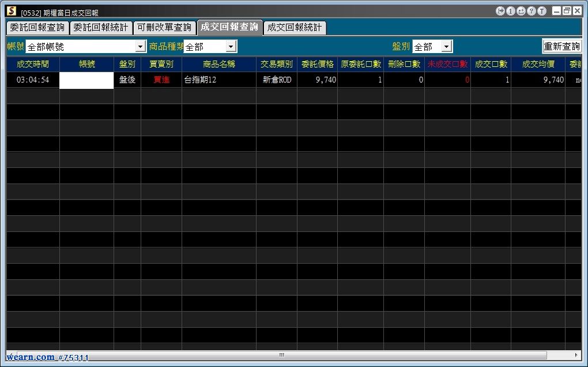Switch to 委託回報查詢 tab
The height and width of the screenshot is (367, 588).
pos(37,27)
